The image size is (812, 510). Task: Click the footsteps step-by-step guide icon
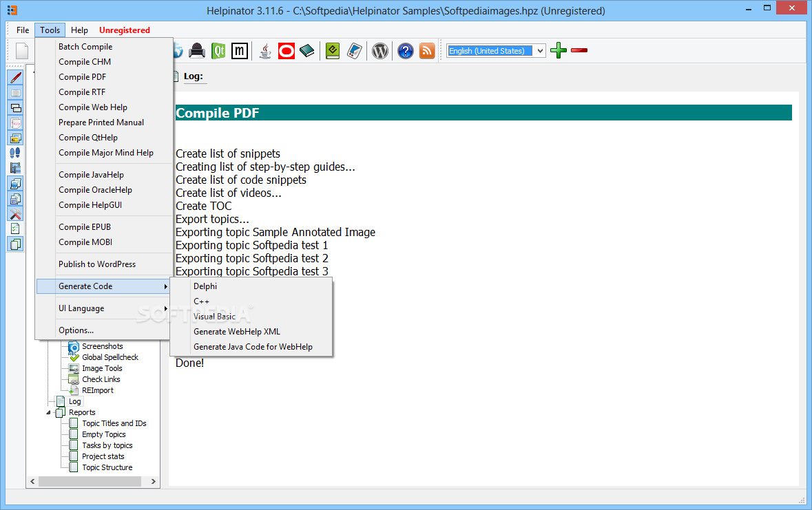tap(16, 153)
